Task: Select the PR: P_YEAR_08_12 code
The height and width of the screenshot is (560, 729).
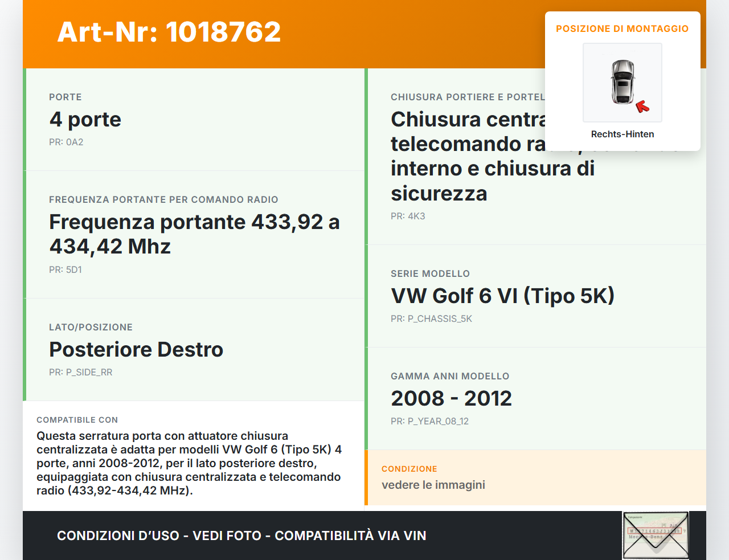Action: tap(429, 422)
